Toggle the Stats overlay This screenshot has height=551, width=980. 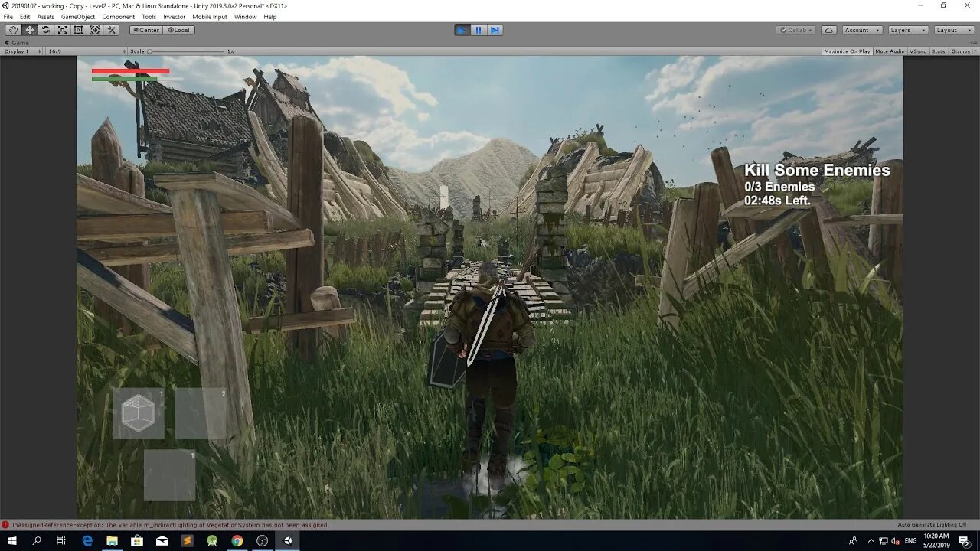tap(938, 51)
